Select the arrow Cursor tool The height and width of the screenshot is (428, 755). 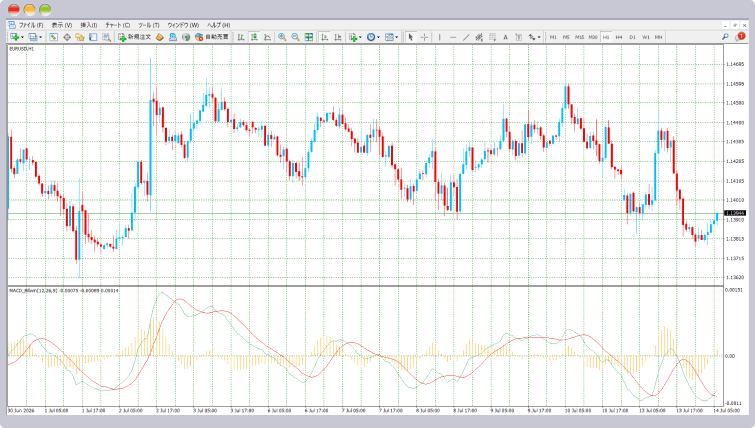[410, 37]
